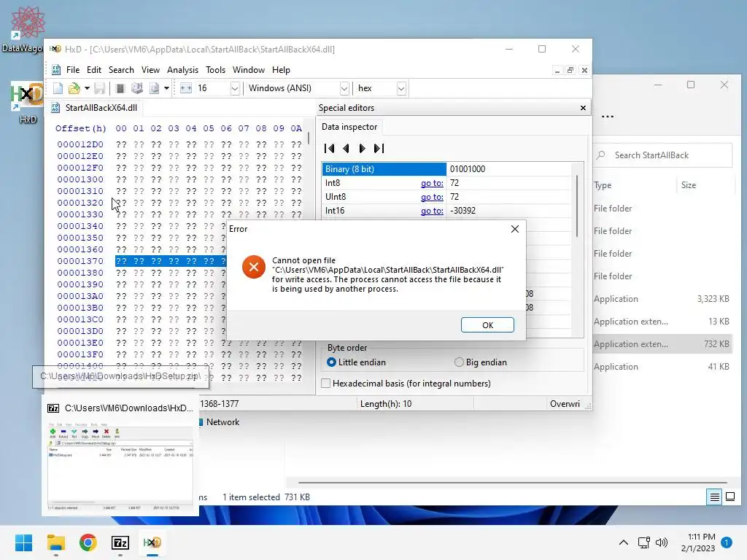Click the Int8 go to link
Image resolution: width=747 pixels, height=560 pixels.
432,183
